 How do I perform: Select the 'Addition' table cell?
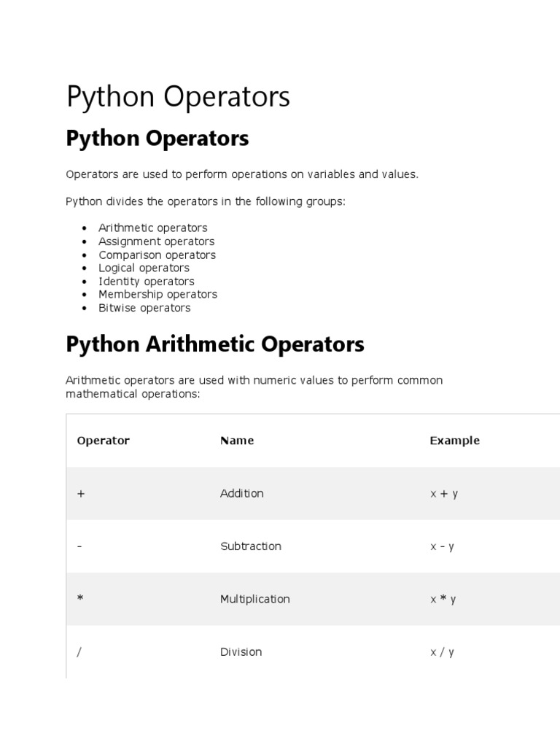point(242,493)
